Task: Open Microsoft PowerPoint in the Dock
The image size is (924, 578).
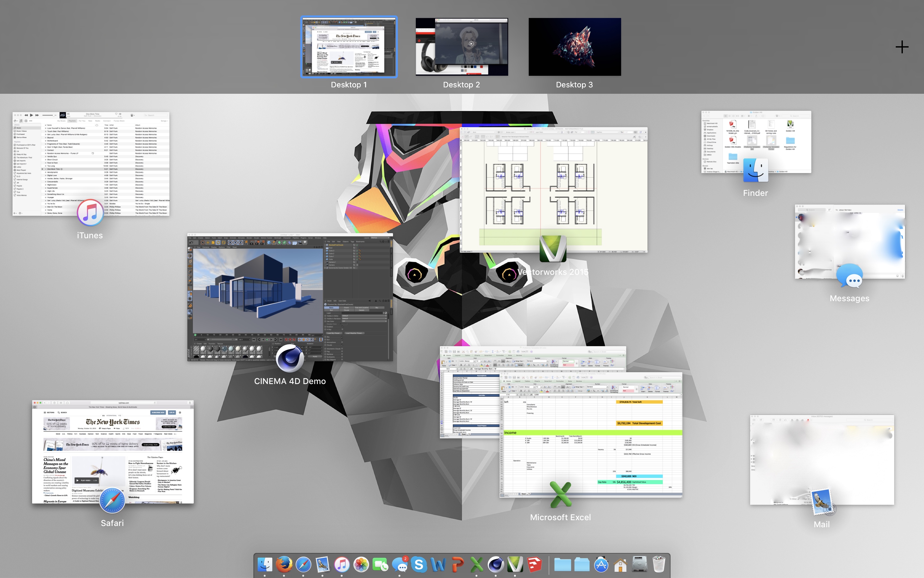Action: pos(457,565)
